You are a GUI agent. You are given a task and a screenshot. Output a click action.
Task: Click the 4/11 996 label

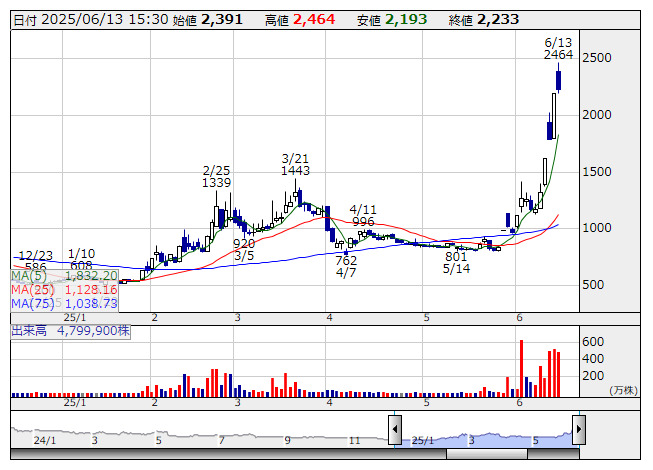pos(363,215)
